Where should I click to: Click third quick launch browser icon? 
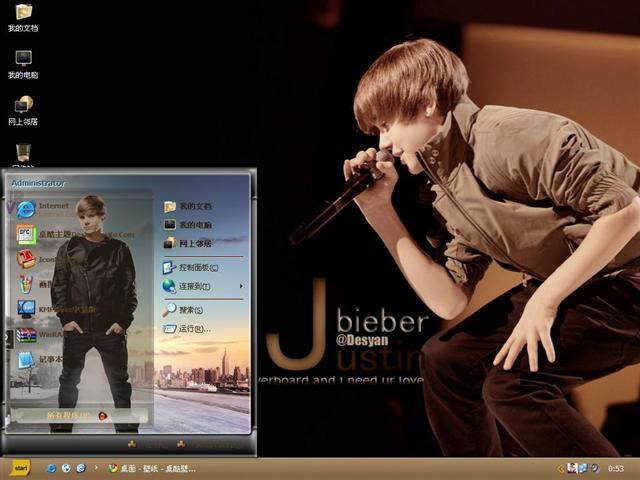pyautogui.click(x=81, y=468)
